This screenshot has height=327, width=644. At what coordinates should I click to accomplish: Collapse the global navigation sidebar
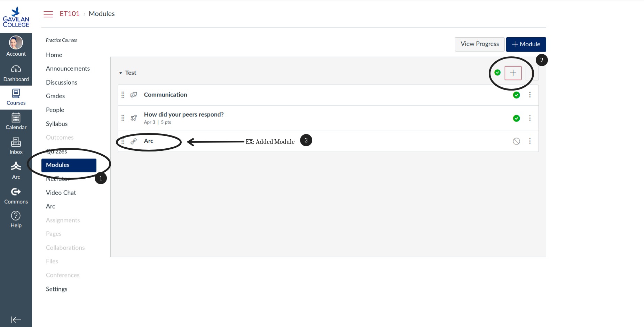coord(16,319)
